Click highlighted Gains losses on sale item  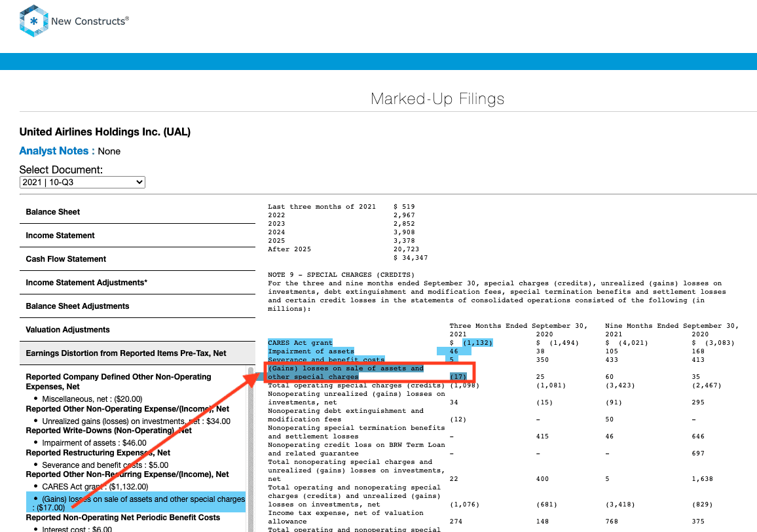coord(136,503)
